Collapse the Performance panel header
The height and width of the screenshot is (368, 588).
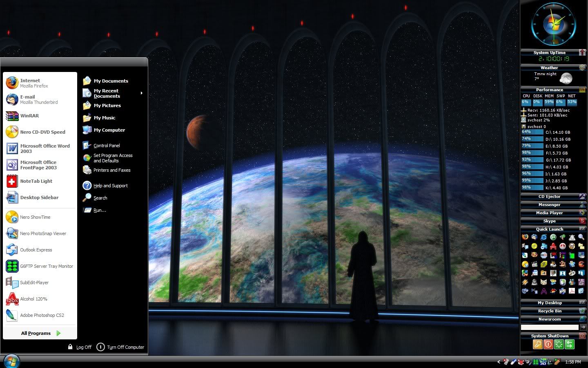coord(553,90)
